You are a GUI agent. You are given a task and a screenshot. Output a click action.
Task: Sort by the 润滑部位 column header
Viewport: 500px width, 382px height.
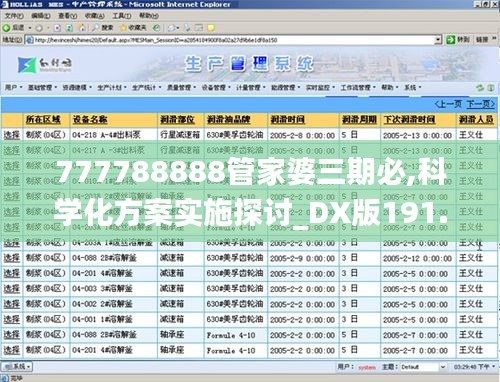(177, 119)
